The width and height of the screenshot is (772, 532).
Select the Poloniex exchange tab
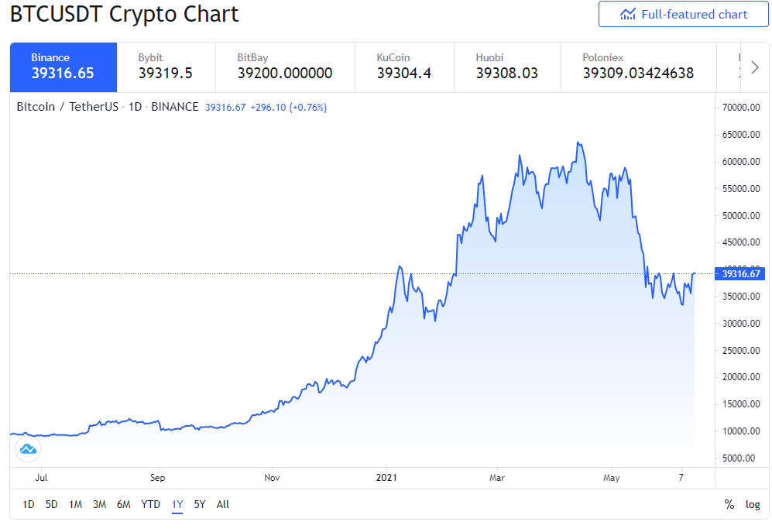click(639, 67)
